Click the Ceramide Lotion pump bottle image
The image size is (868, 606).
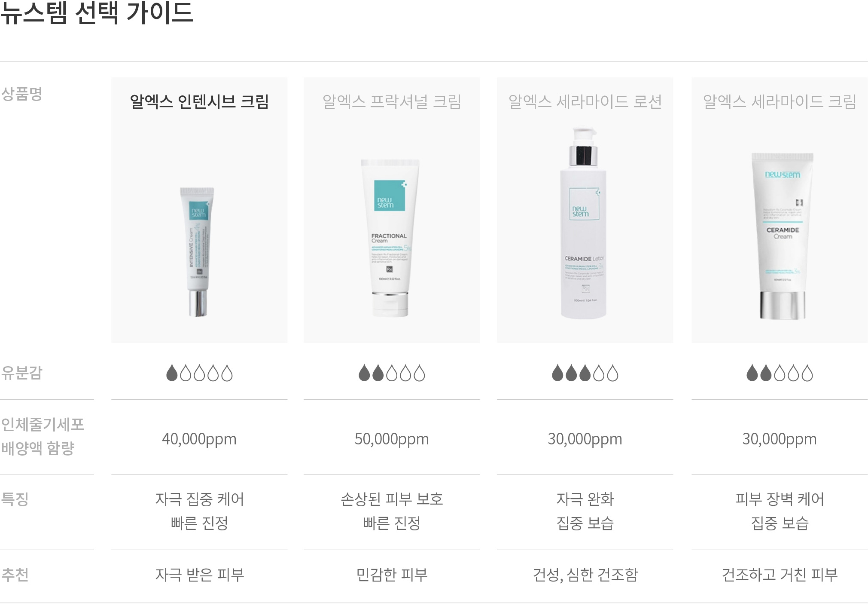coord(583,223)
